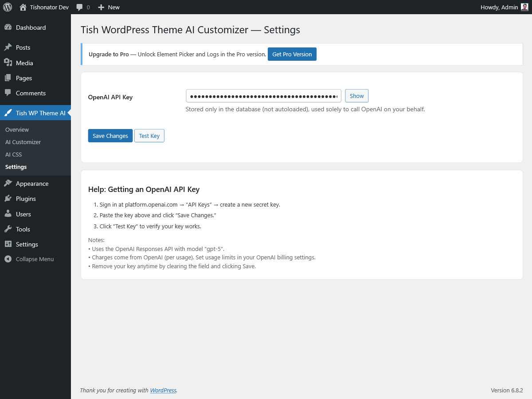532x399 pixels.
Task: Click the Save Changes button
Action: click(110, 136)
